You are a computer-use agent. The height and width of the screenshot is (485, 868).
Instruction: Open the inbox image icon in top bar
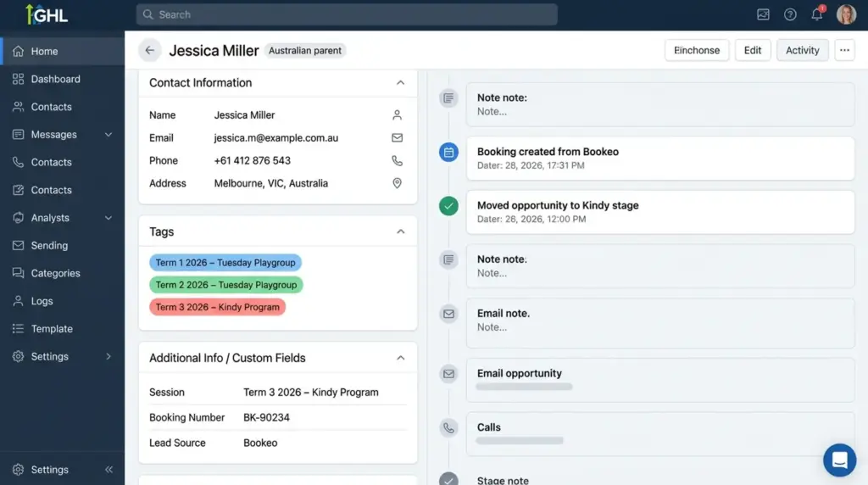point(763,14)
